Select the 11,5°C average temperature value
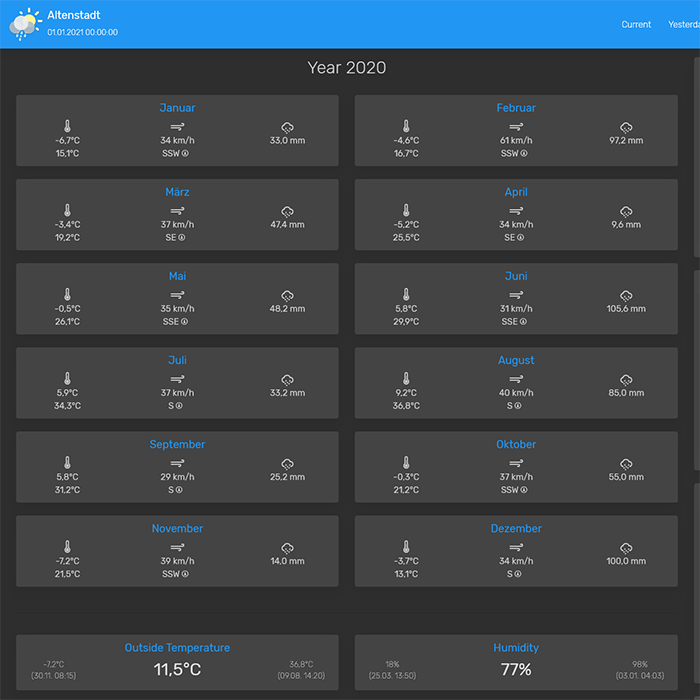This screenshot has height=700, width=700. [x=177, y=669]
